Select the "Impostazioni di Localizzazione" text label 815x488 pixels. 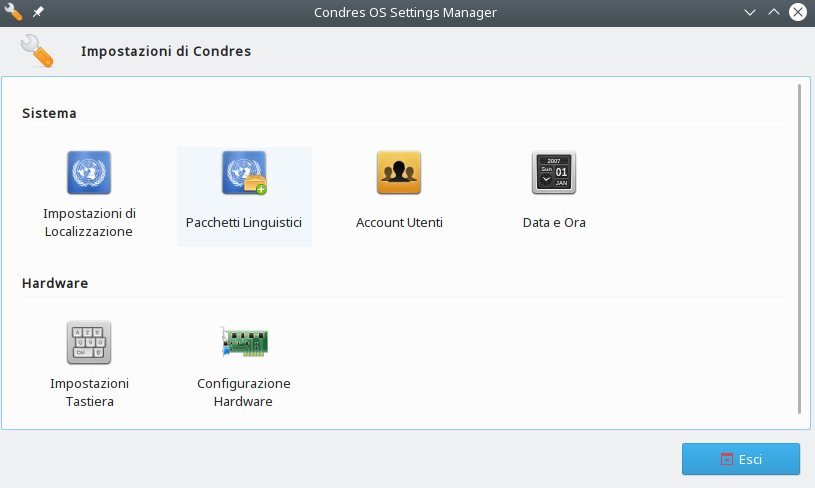click(x=89, y=222)
